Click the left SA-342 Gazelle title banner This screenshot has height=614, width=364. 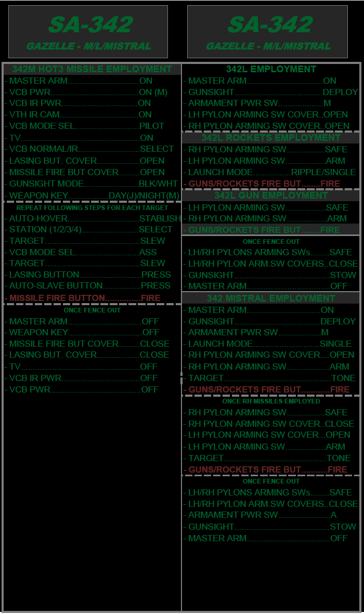tap(88, 32)
